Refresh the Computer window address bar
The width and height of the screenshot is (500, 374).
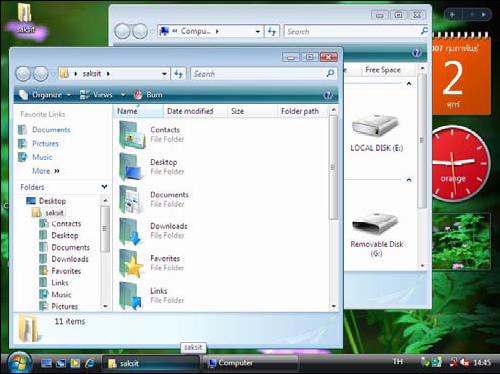272,31
